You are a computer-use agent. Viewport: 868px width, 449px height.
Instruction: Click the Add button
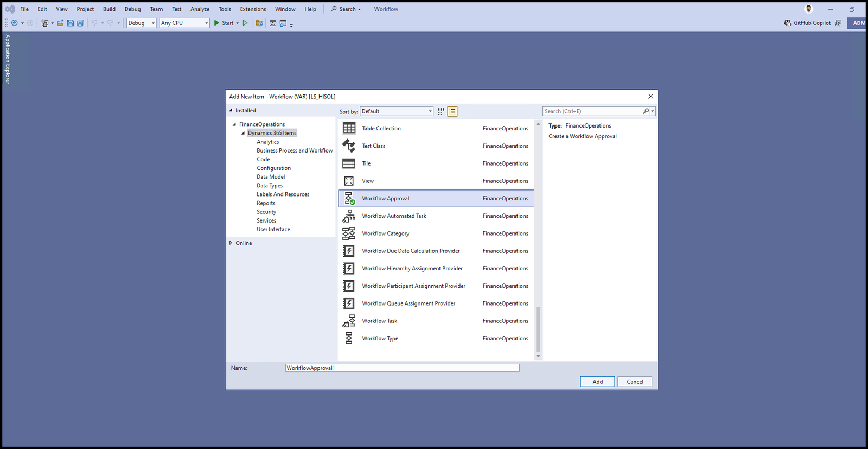click(x=597, y=382)
